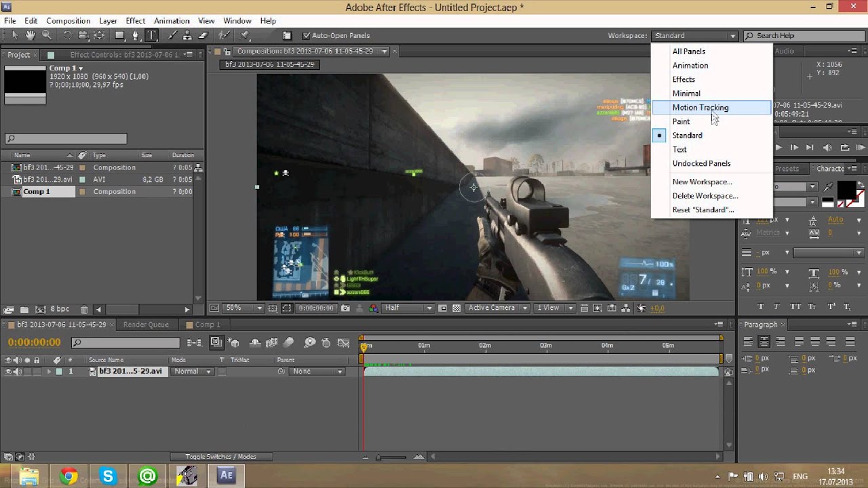Click create new folder icon in Project panel
The width and height of the screenshot is (868, 488).
click(x=24, y=310)
